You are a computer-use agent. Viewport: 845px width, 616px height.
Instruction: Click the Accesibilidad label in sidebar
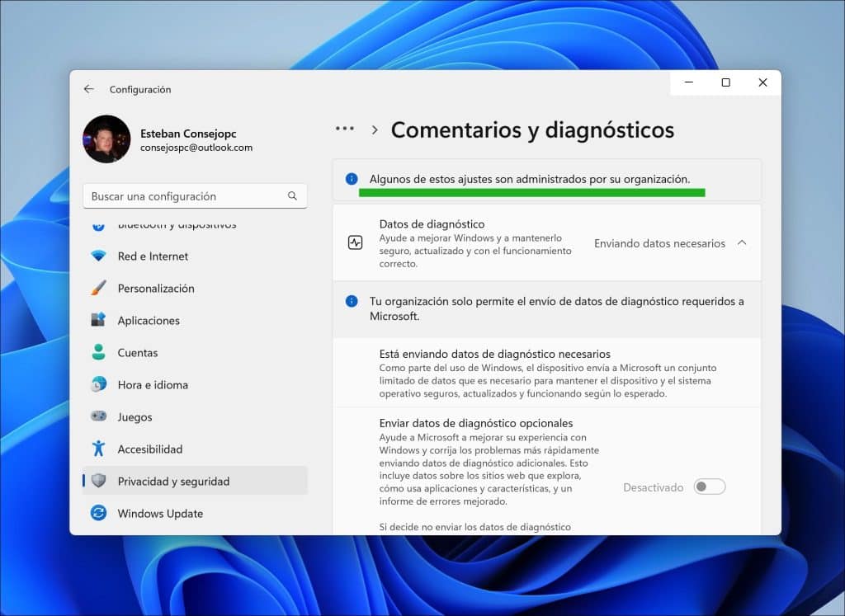150,449
